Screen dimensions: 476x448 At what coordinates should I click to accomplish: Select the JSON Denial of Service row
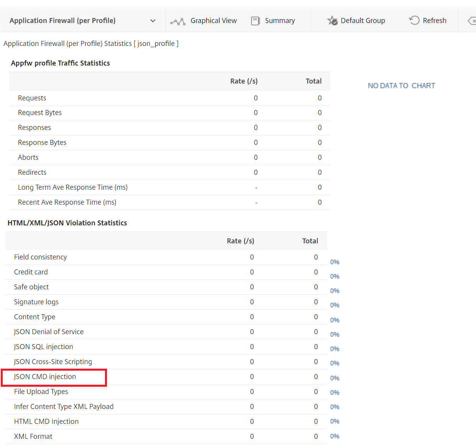166,332
